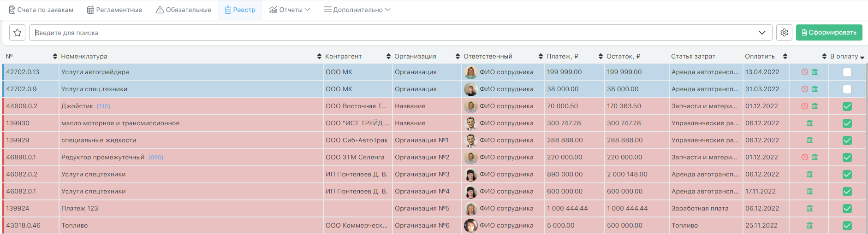Check payment box for row 42702.0.9
Viewport: 868px width, 234px height.
[x=847, y=89]
